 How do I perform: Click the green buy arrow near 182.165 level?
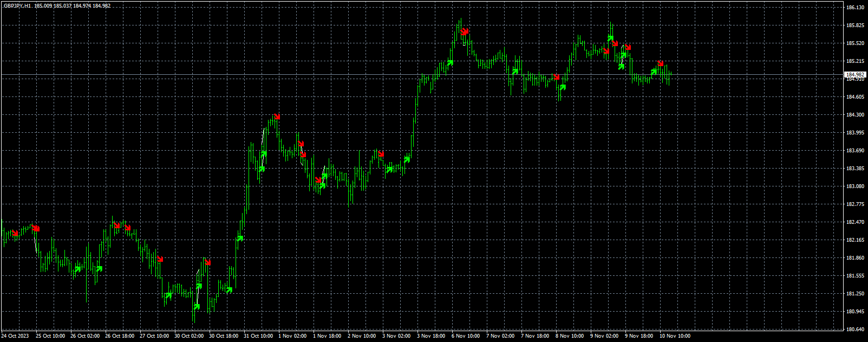(240, 238)
